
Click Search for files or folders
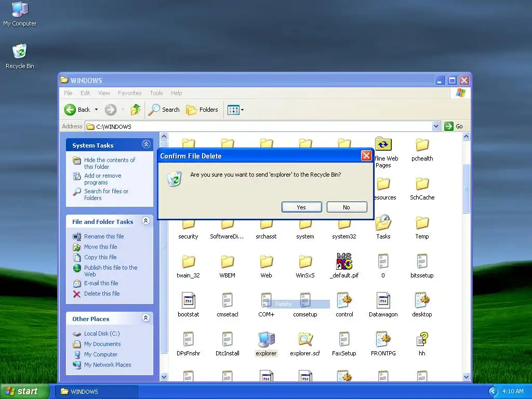(x=106, y=194)
